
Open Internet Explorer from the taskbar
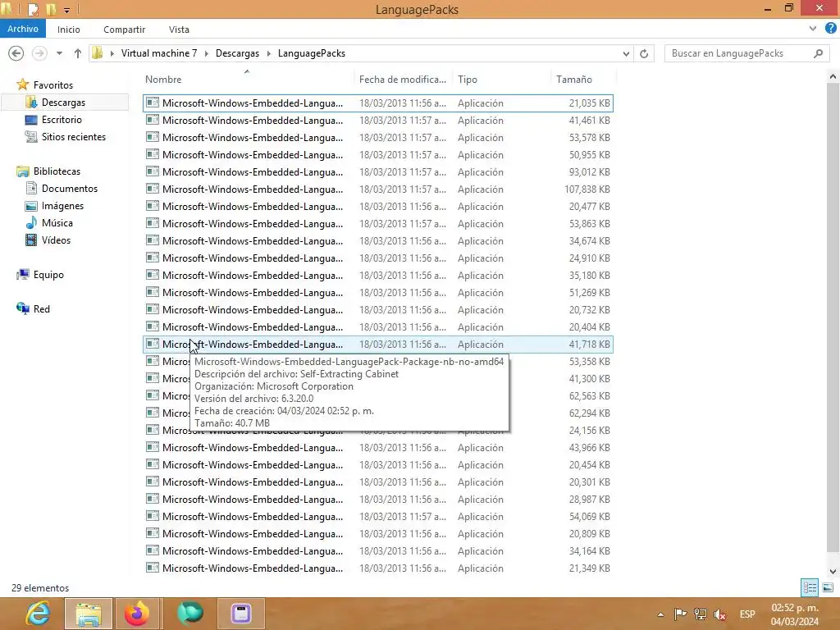38,614
